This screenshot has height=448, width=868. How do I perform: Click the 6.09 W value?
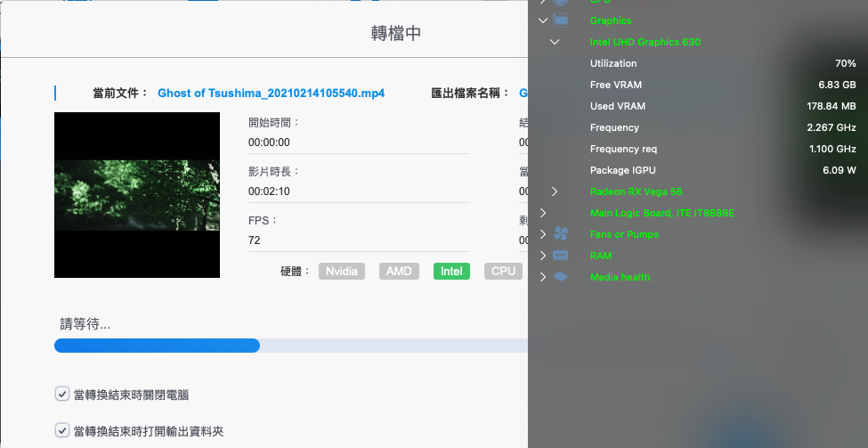[840, 170]
